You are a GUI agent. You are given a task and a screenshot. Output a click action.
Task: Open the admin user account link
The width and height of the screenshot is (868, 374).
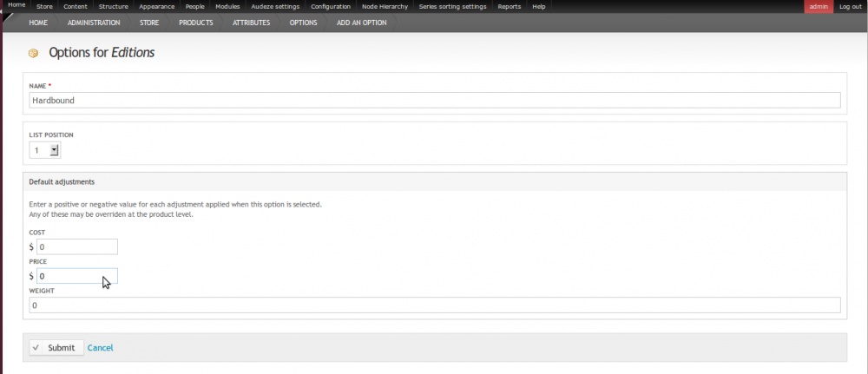(818, 6)
